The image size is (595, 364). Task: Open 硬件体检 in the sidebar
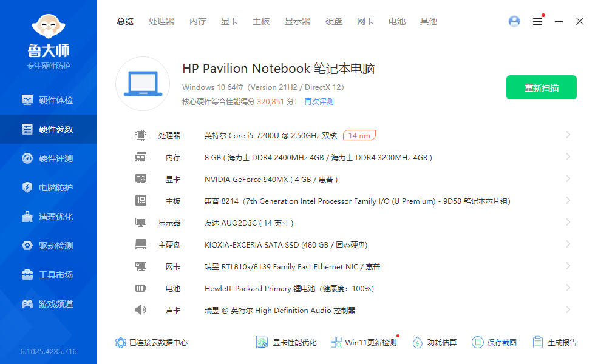pos(49,100)
